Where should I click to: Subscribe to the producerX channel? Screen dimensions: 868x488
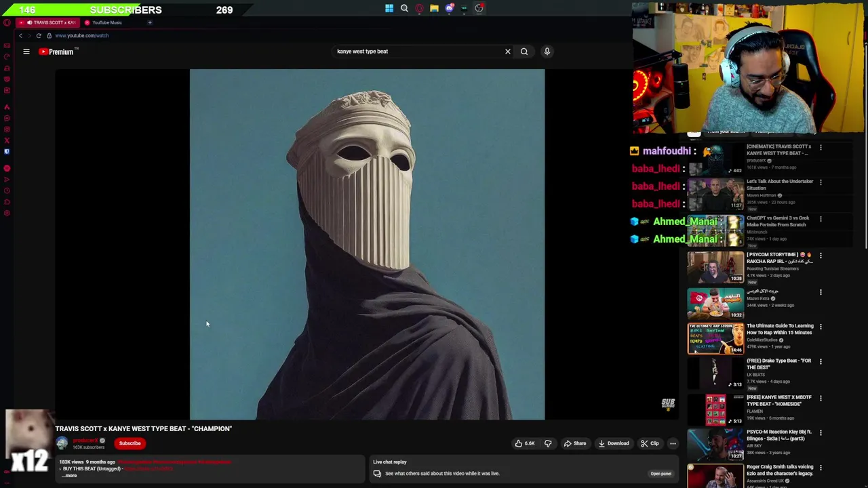(130, 443)
